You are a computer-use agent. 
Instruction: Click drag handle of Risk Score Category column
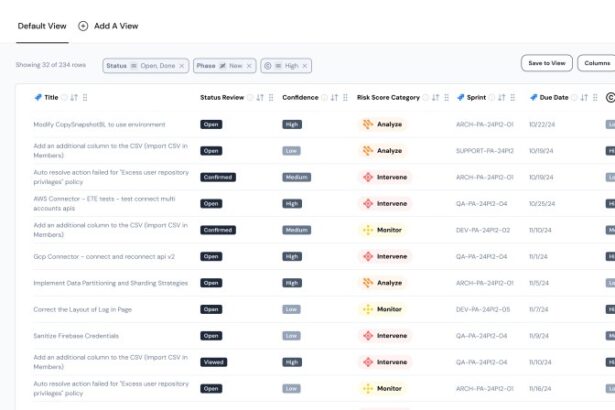446,98
